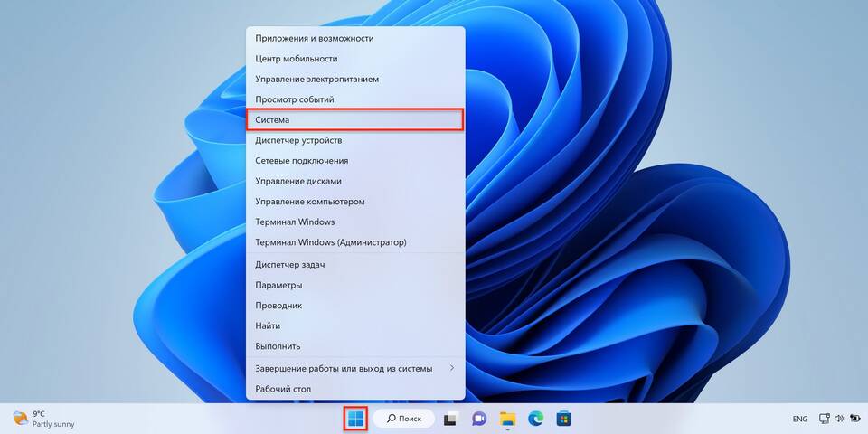Open Microsoft Store from the taskbar
Viewport: 868px width, 434px height.
564,419
